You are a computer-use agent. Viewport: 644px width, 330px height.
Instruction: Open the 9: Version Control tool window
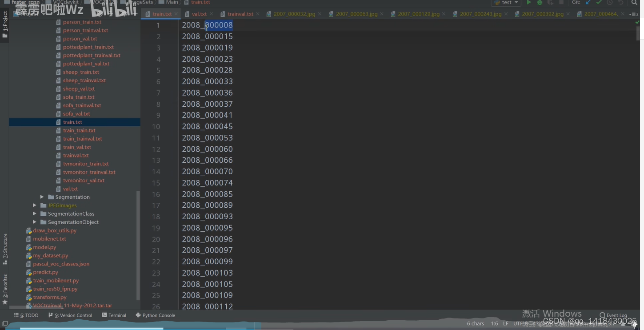[x=70, y=315]
